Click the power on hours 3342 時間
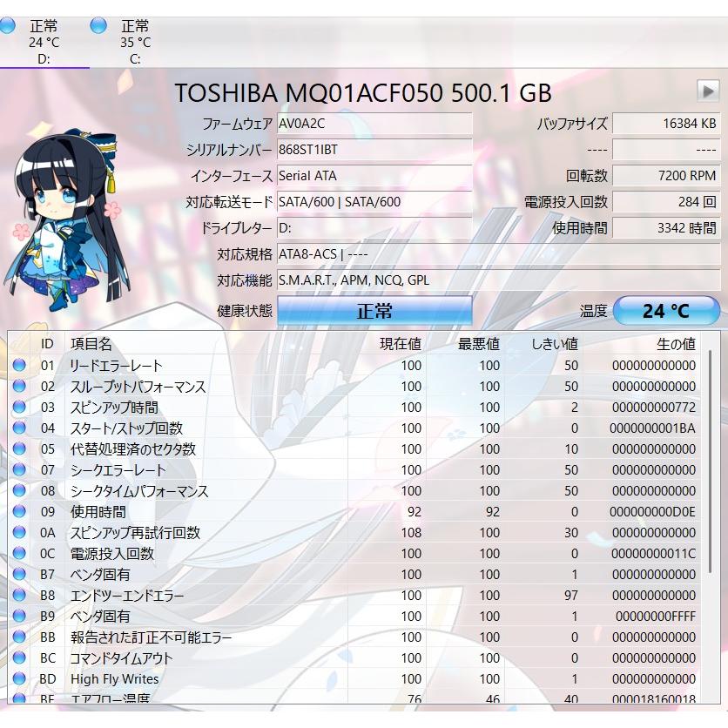 coord(666,228)
